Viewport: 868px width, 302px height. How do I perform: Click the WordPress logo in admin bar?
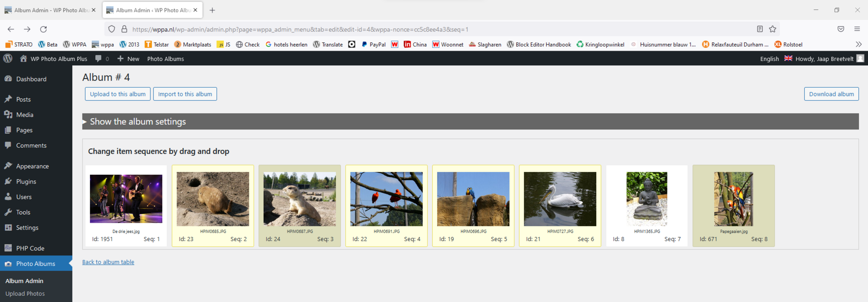[x=8, y=58]
